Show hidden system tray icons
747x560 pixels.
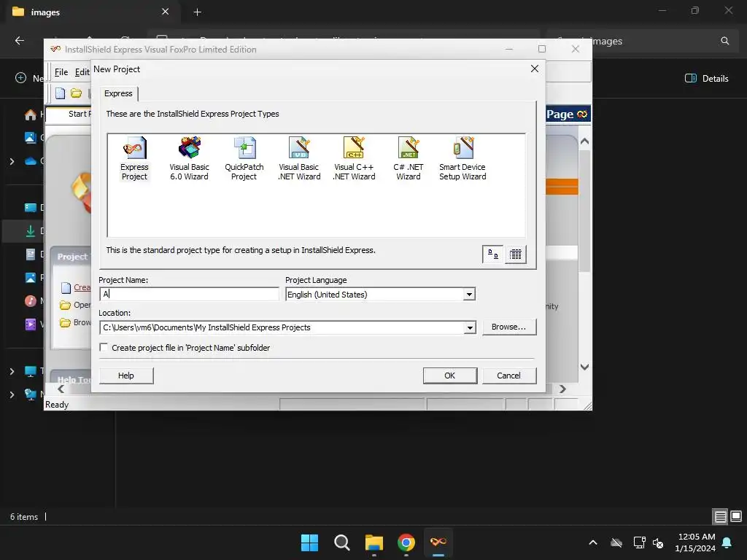coord(593,542)
